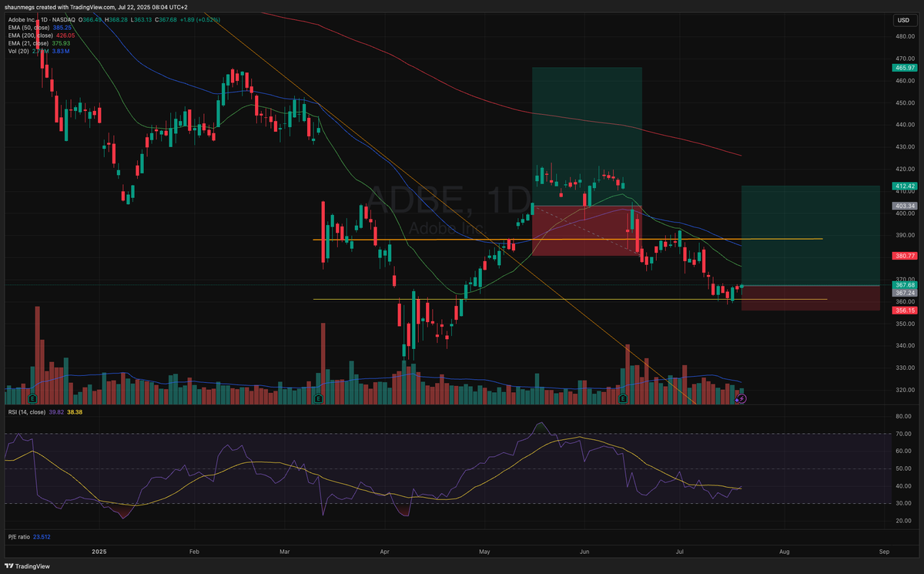Select the rightmost red stop-loss zone

tap(810, 298)
